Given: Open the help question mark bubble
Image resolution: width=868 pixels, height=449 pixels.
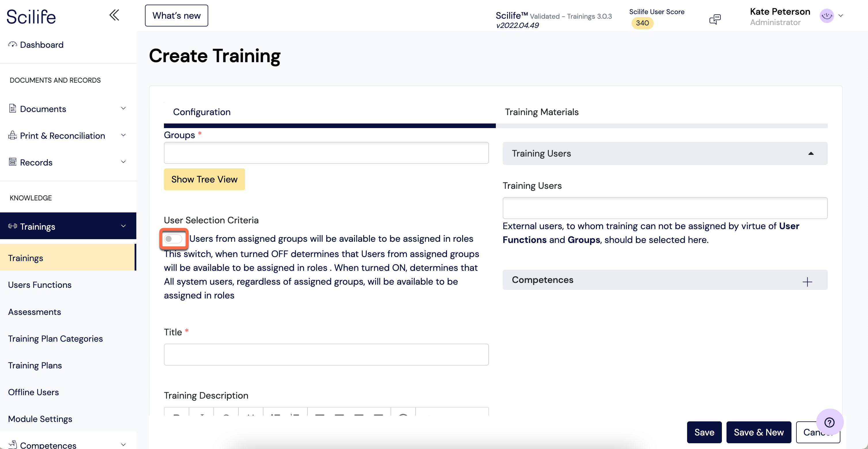Looking at the screenshot, I should (x=829, y=422).
